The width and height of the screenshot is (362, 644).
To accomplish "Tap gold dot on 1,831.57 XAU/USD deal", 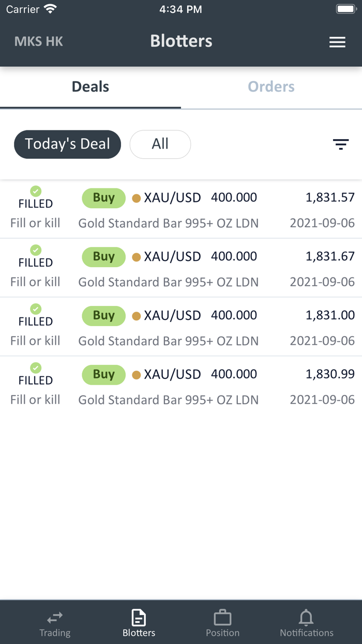I will 137,198.
